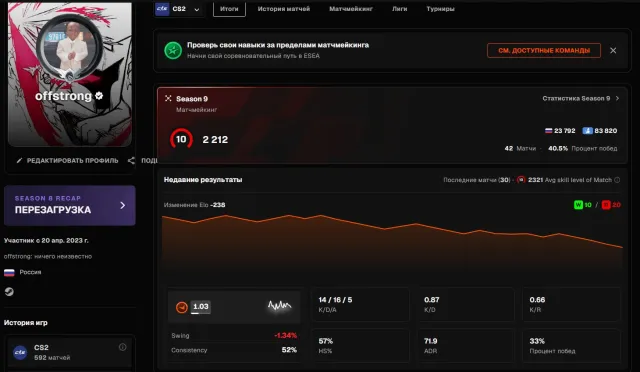
Task: Click the avg skill level 2321 badge icon
Action: click(521, 180)
